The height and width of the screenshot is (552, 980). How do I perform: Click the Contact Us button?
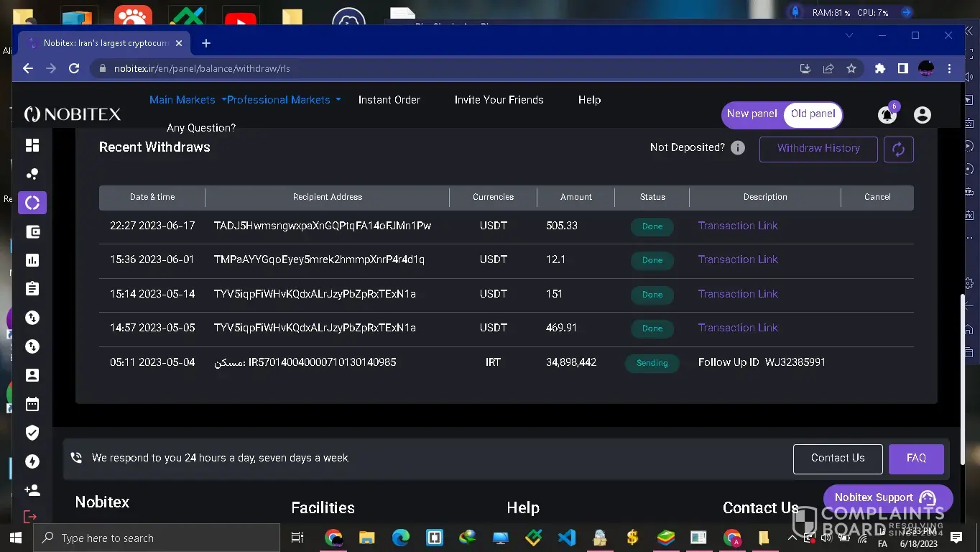[x=838, y=459]
